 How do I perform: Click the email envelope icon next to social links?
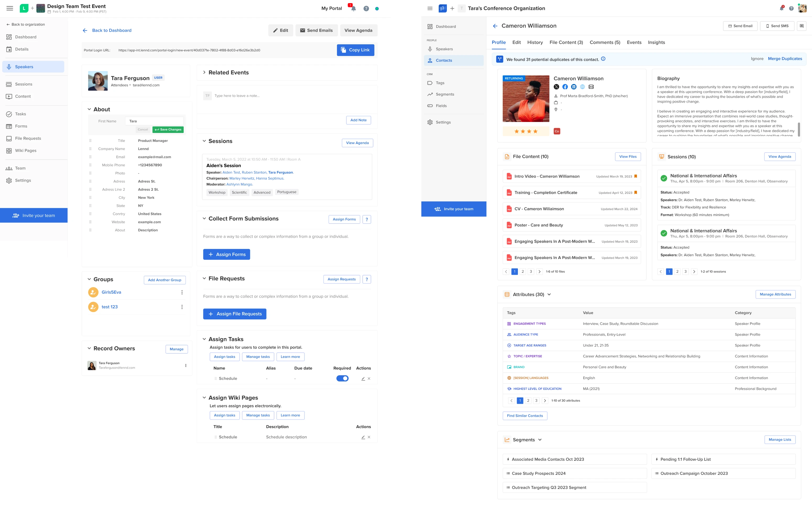[591, 87]
